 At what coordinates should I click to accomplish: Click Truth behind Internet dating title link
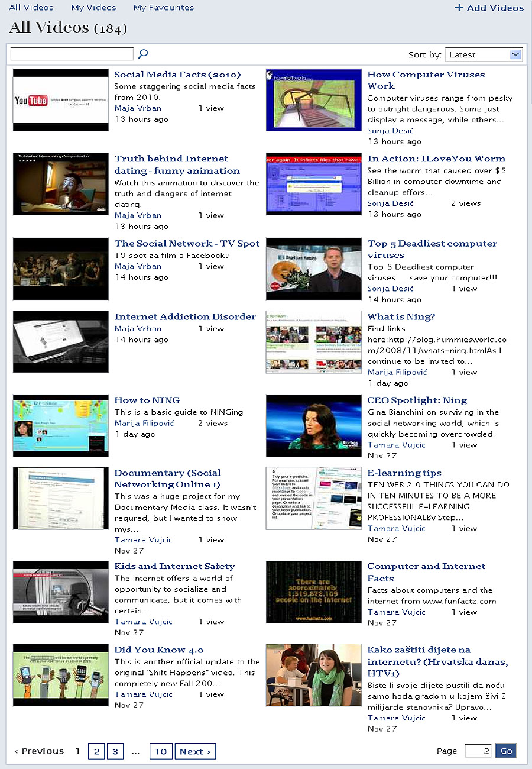177,164
